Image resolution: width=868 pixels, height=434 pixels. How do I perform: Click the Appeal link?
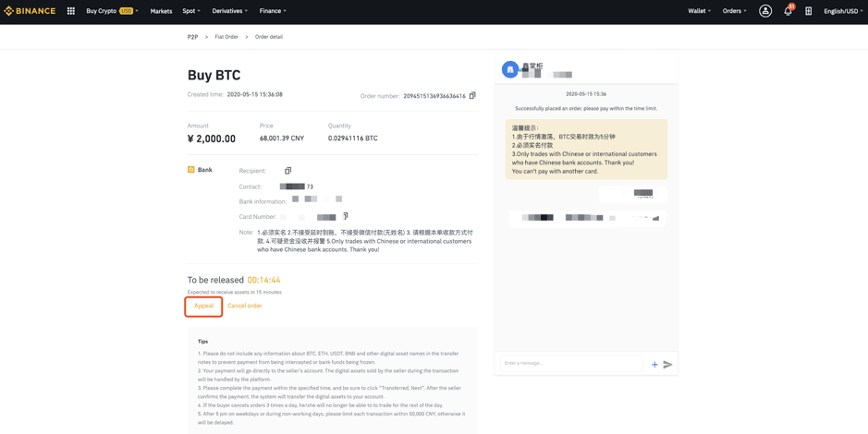(x=203, y=306)
